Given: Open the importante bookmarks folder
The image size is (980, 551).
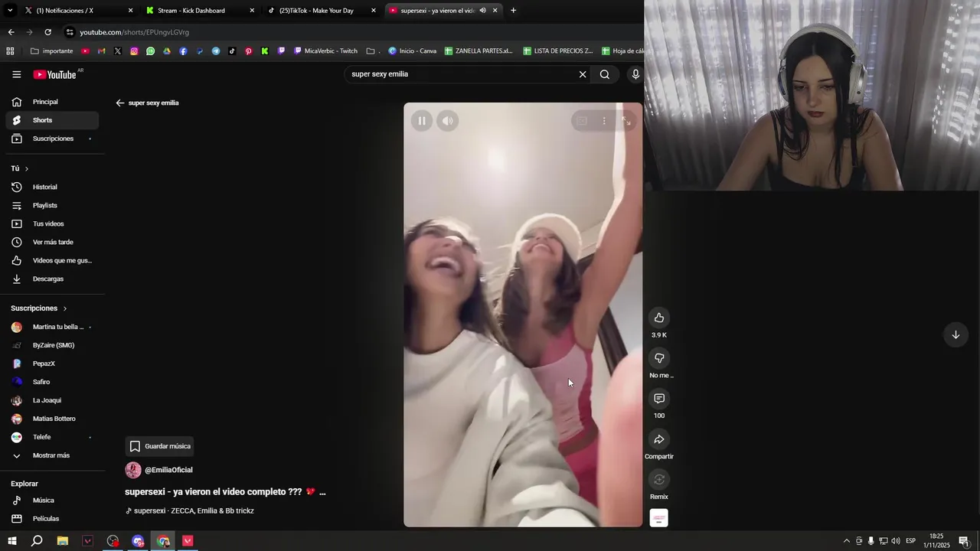Looking at the screenshot, I should [52, 51].
